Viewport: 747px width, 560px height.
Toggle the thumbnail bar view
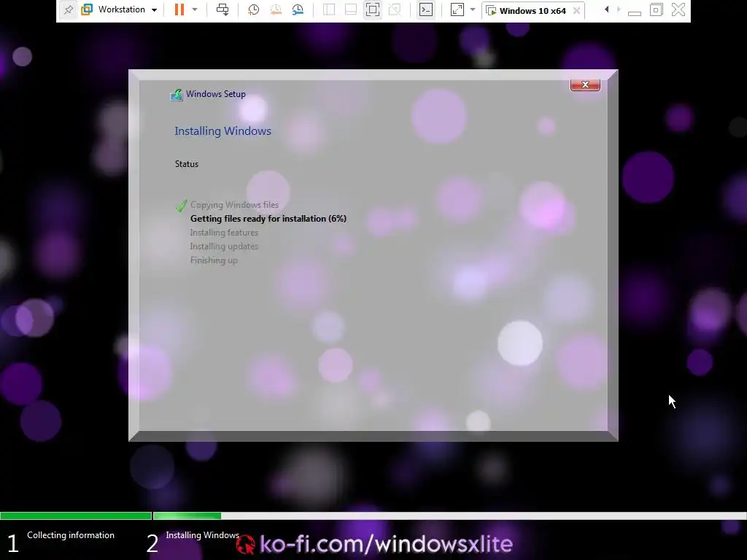[351, 9]
